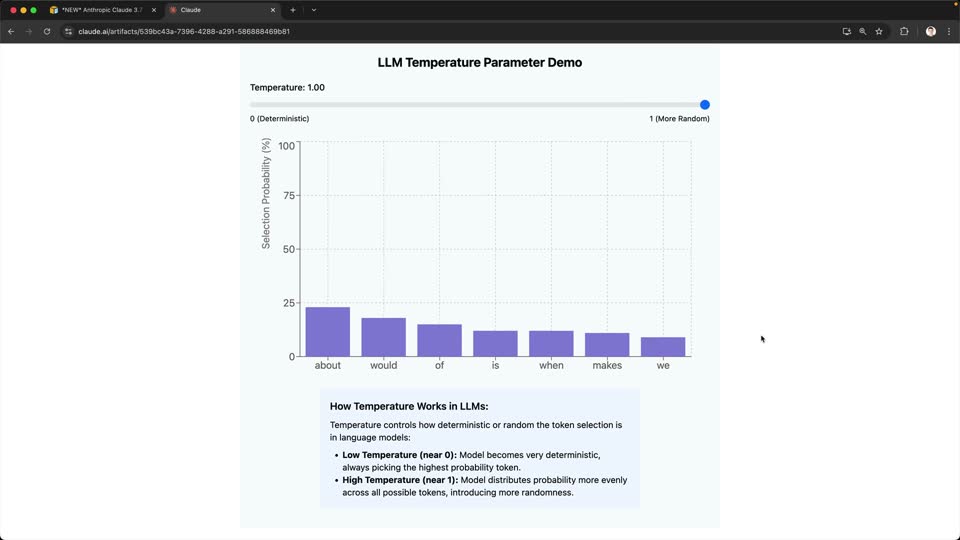Close the Claude tab
960x540 pixels.
(273, 10)
